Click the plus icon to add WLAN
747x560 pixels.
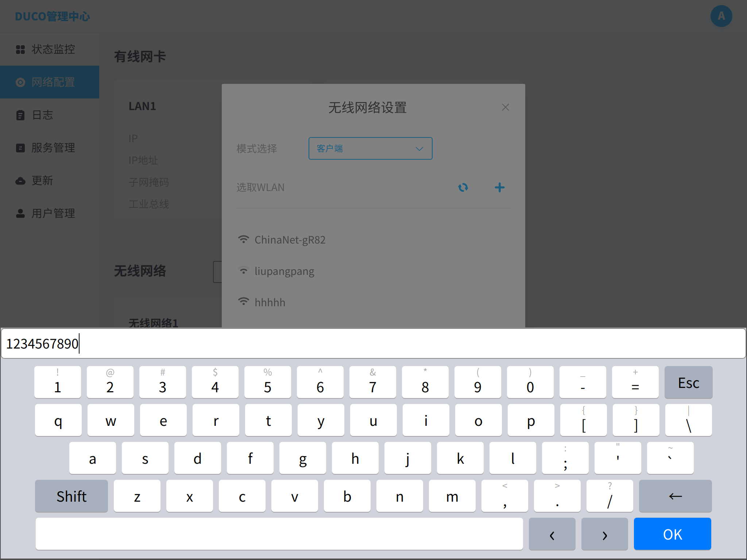(x=499, y=187)
